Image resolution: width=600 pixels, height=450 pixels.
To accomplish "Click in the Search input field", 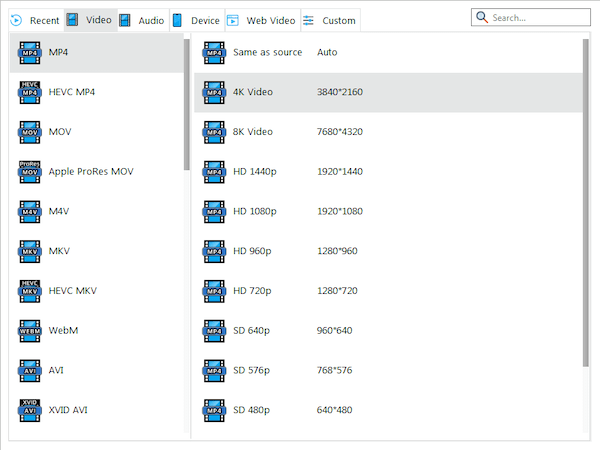I will pyautogui.click(x=535, y=18).
